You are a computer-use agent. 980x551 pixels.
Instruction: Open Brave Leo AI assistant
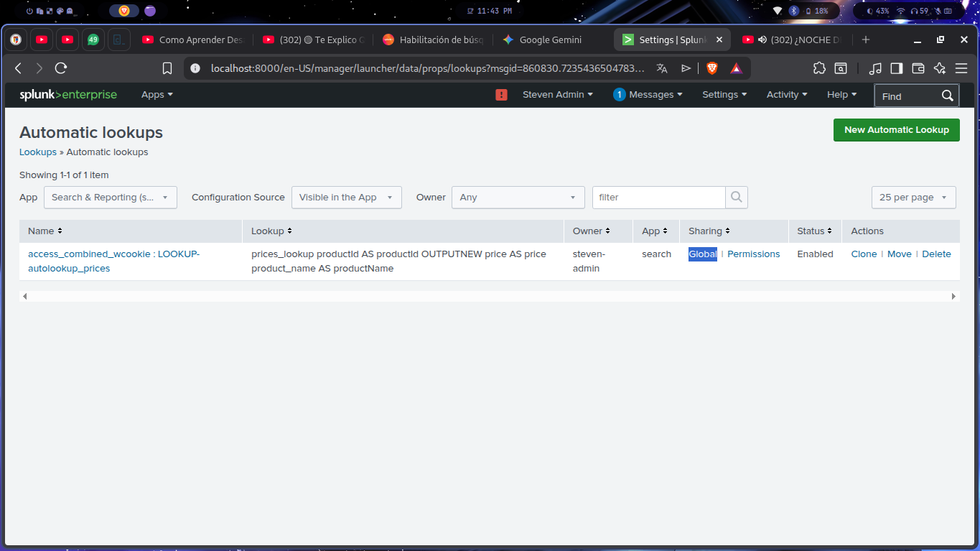pos(939,68)
